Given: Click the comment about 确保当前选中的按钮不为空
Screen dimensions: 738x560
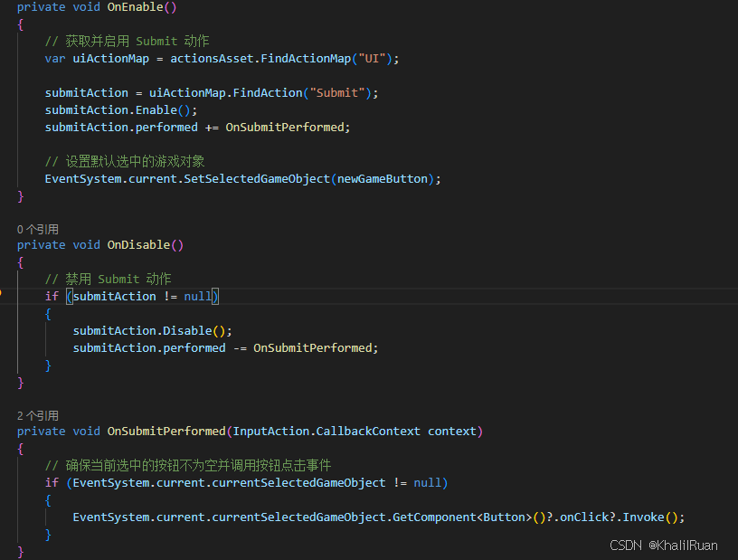Looking at the screenshot, I should pyautogui.click(x=188, y=465).
